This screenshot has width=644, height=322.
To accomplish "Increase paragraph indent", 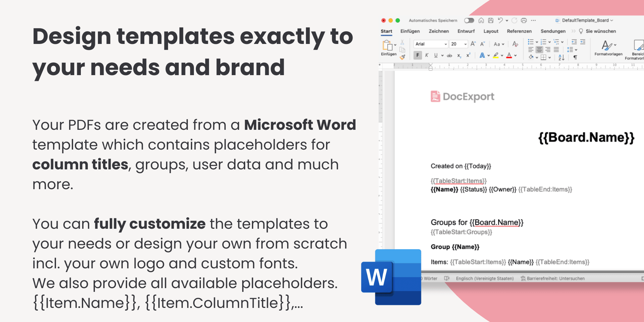I will point(583,42).
